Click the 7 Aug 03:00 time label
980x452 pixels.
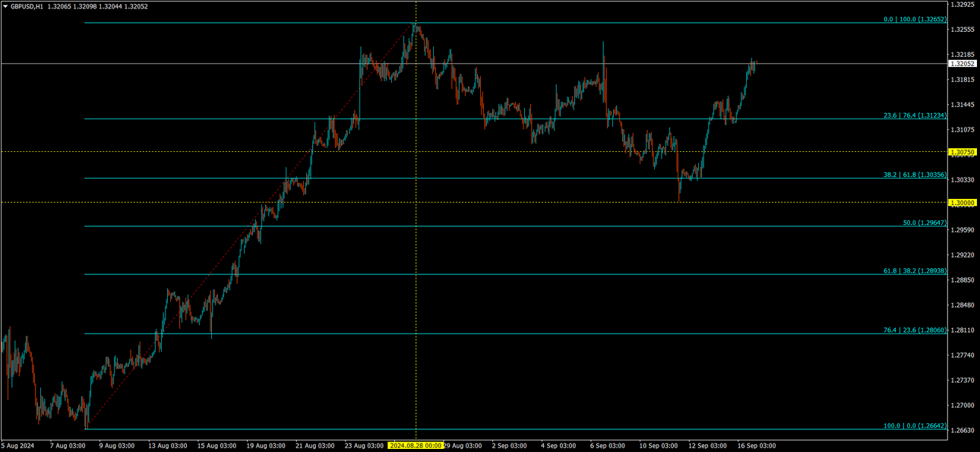(68, 446)
